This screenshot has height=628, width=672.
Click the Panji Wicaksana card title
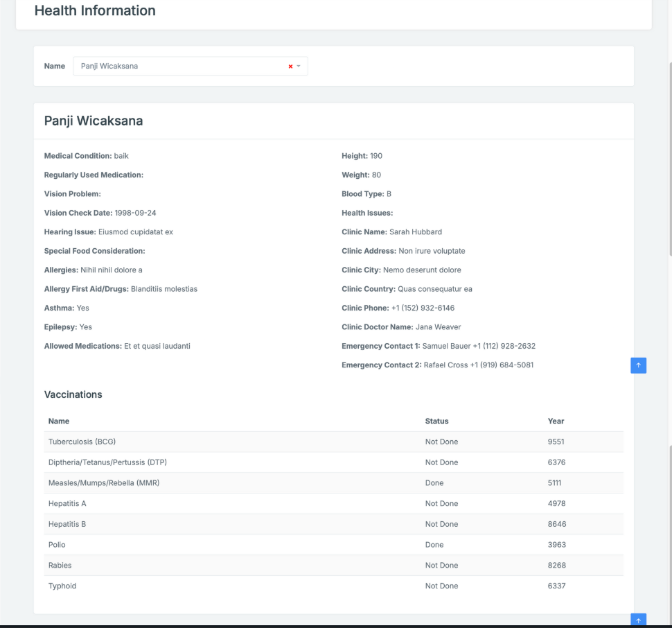(x=94, y=121)
